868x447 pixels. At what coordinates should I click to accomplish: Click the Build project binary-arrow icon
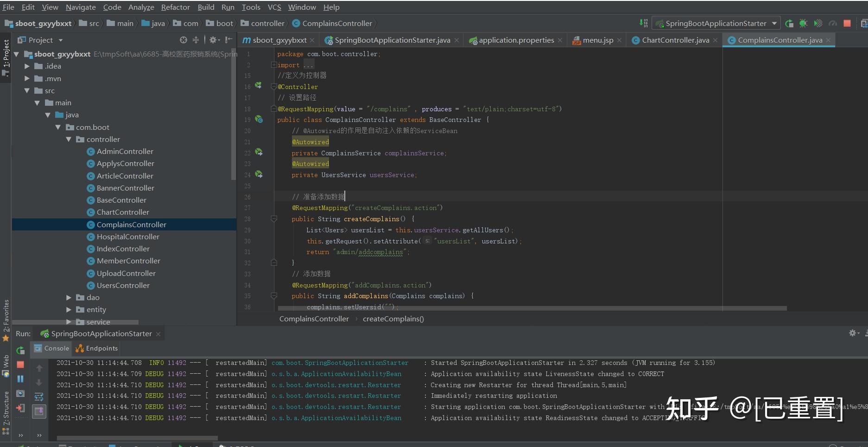coord(644,23)
